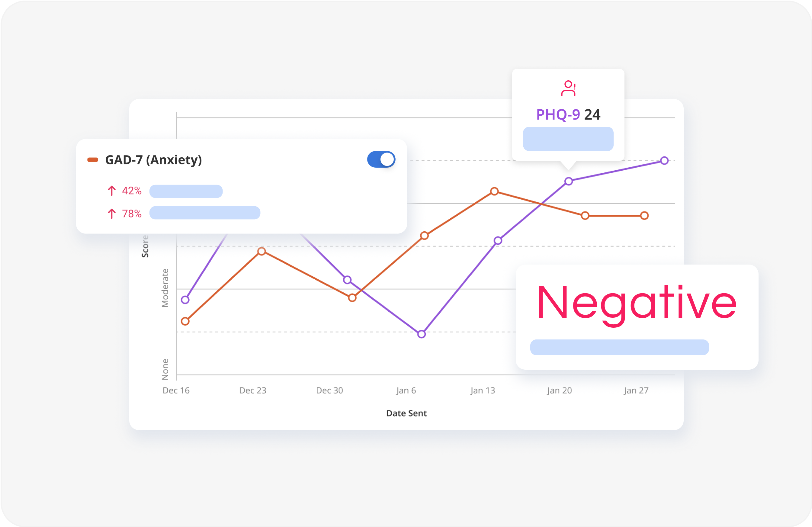Click the orange data point near Dec 23
812x527 pixels.
pos(261,252)
